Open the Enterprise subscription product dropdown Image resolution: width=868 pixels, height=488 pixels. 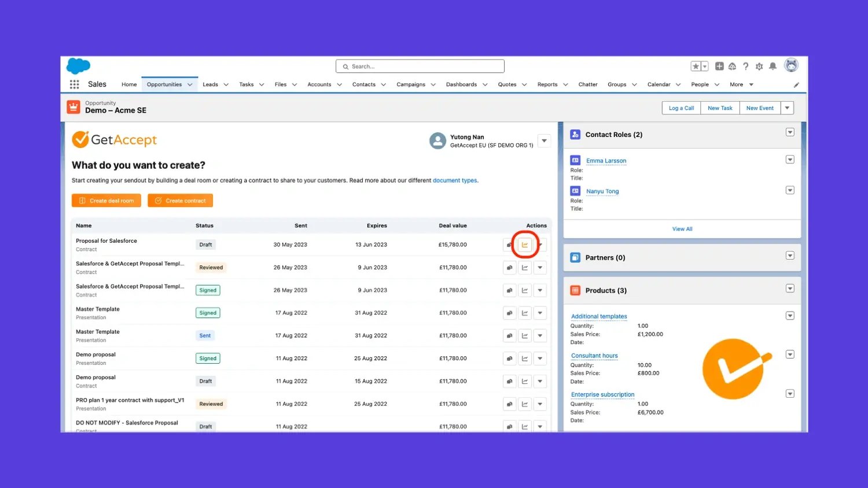point(790,394)
